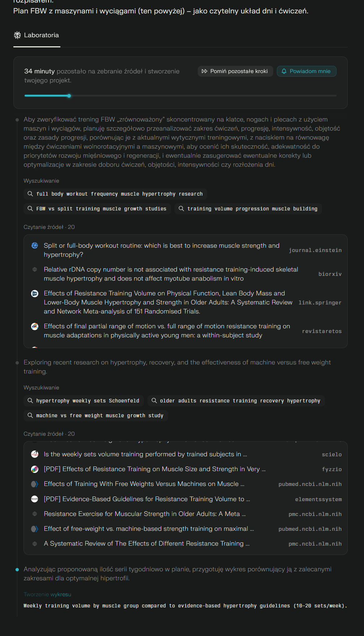364x636 pixels.
Task: Click the Laboratoria tab icon
Action: [17, 35]
